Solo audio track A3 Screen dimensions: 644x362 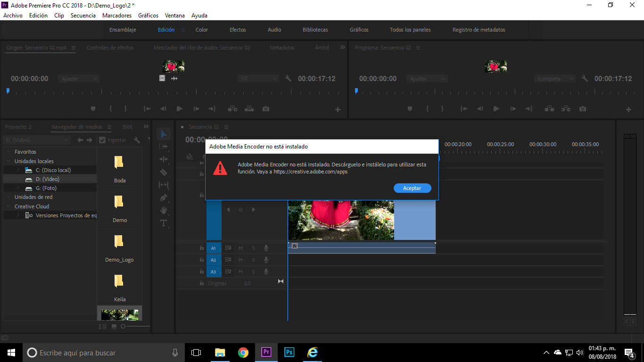coord(253,272)
